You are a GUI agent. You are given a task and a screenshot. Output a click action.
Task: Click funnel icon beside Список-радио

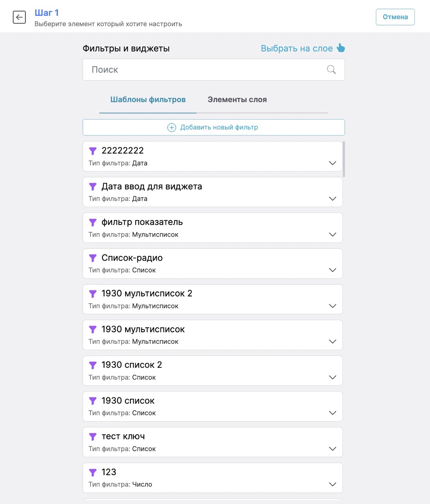tap(93, 258)
